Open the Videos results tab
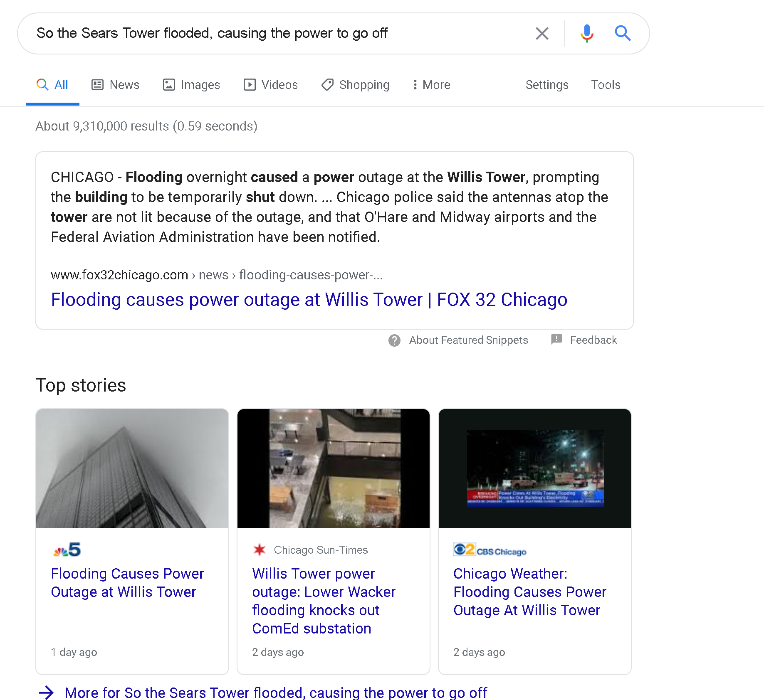Viewport: 764px width, 700px height. [271, 85]
